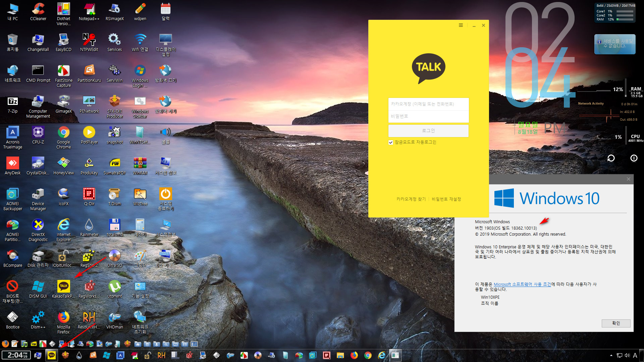Screen dimensions: 644x362
Task: Expand the hidden tray icons arrow
Action: click(x=611, y=355)
